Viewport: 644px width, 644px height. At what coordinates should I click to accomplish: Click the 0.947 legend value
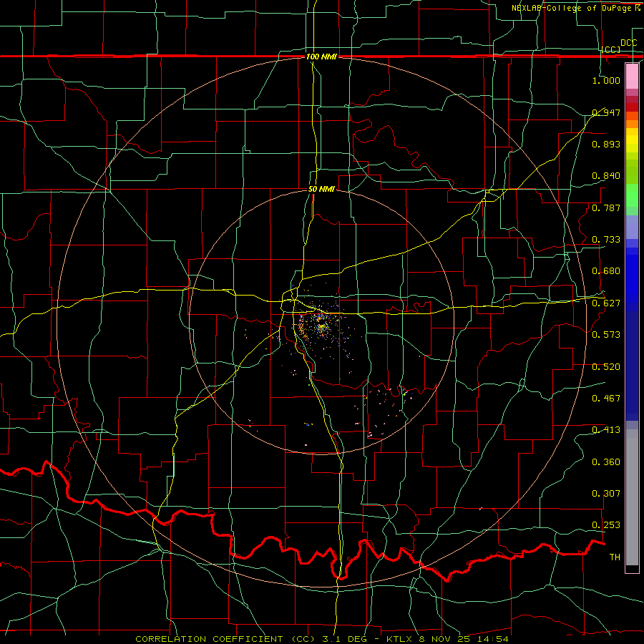606,112
